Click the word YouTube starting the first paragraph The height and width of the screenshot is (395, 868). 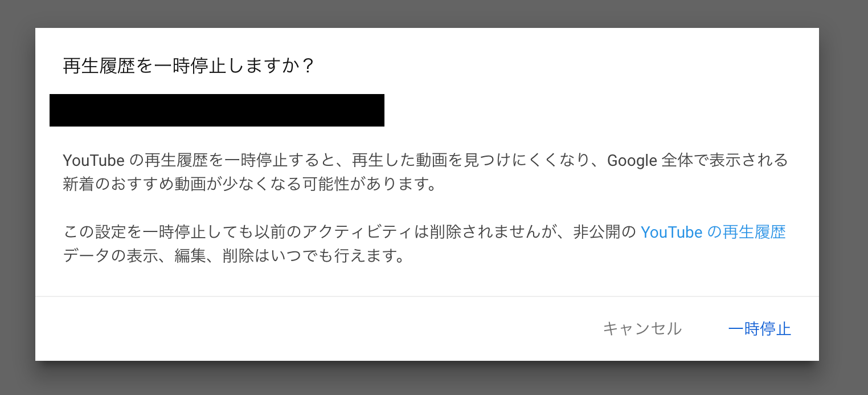[93, 161]
